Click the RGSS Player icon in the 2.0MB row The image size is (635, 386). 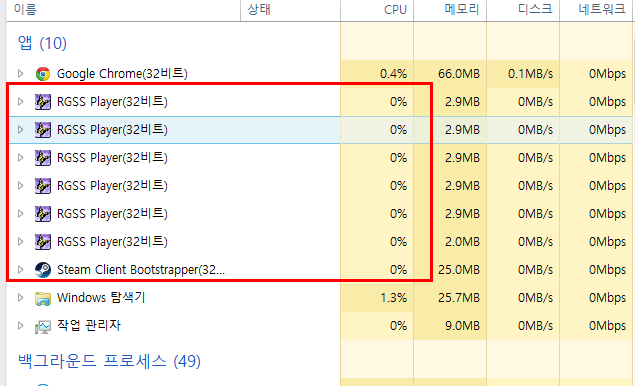coord(43,242)
